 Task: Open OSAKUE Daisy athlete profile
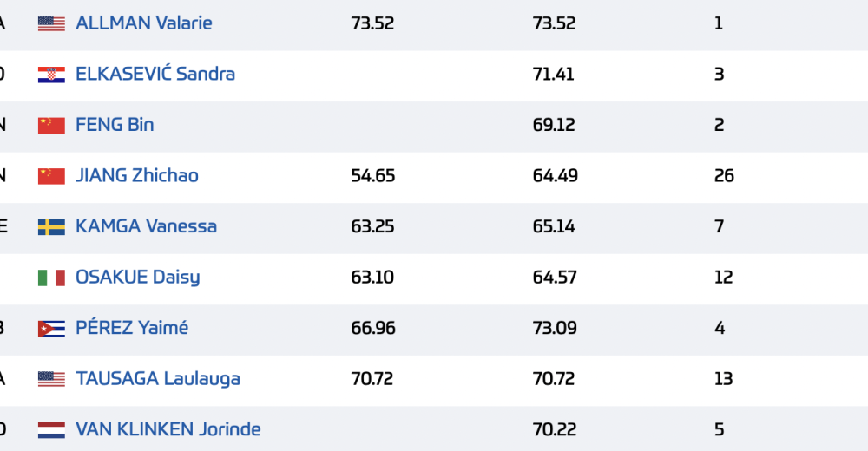coord(138,278)
